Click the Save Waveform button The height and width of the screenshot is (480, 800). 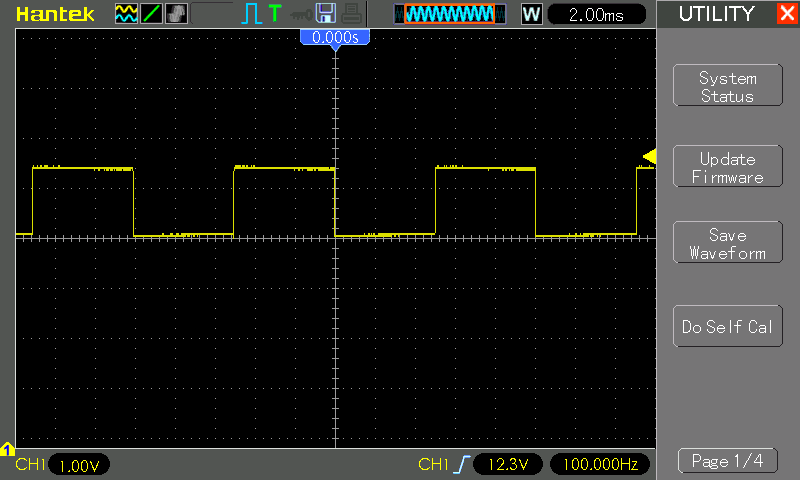(x=728, y=242)
